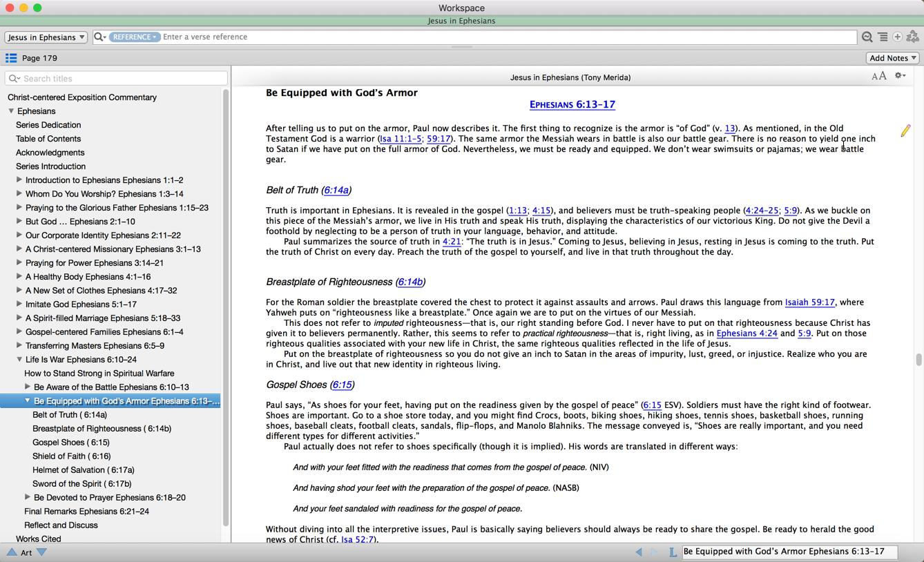Go forward with the right history arrow

point(654,552)
